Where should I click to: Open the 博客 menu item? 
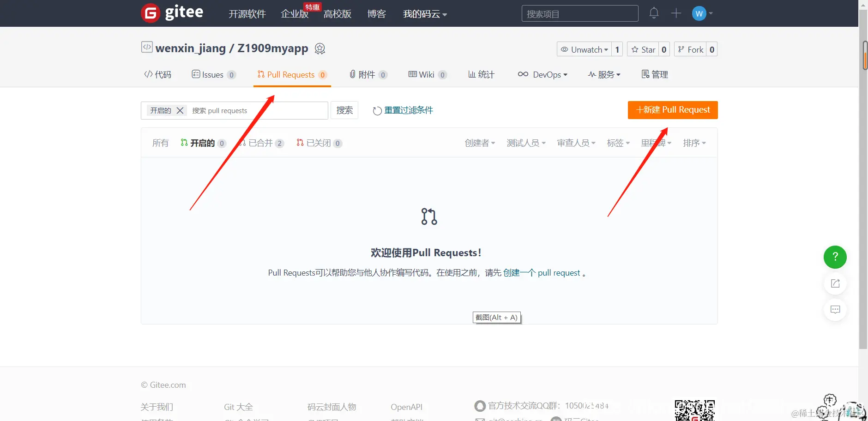[376, 14]
